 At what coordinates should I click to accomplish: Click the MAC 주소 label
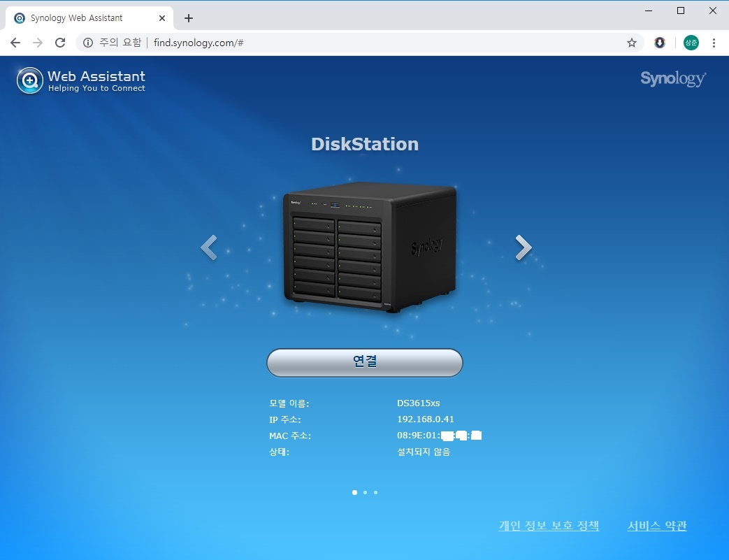[289, 436]
